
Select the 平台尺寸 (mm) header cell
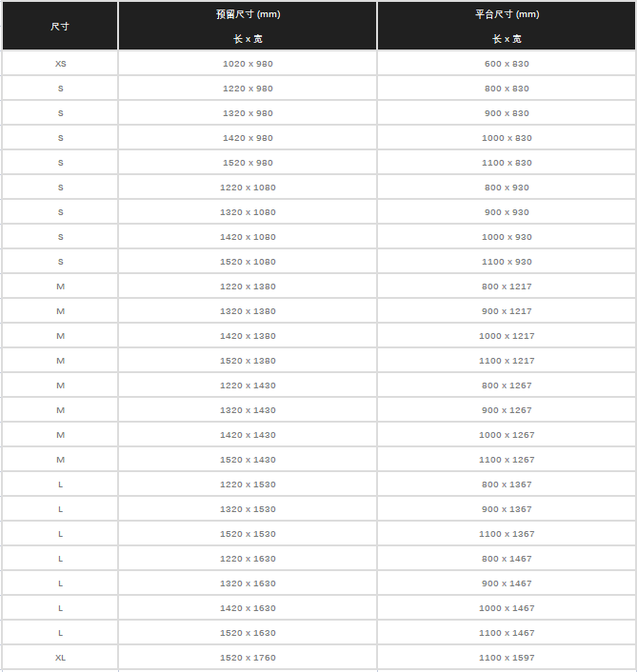click(507, 15)
